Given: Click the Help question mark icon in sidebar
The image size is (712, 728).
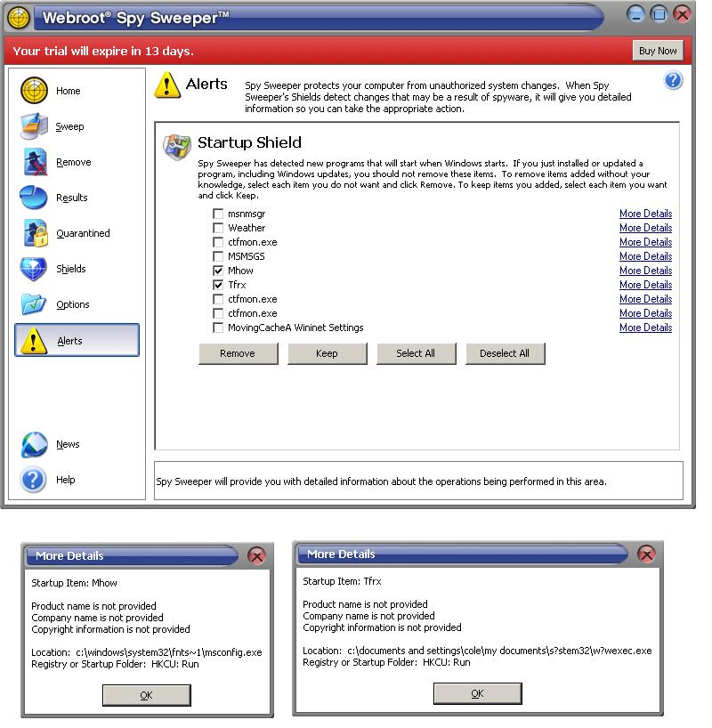Looking at the screenshot, I should click(33, 480).
